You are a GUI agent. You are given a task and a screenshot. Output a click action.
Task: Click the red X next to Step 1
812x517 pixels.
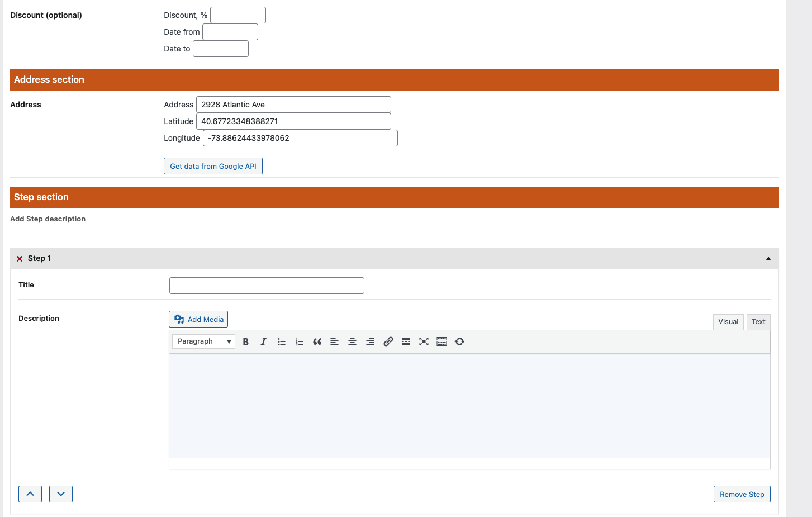pos(20,259)
